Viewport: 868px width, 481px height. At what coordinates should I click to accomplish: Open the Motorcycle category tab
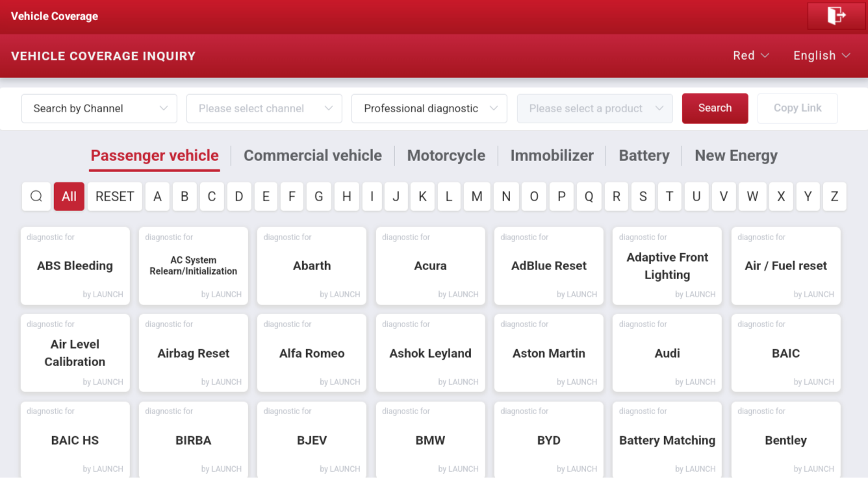pos(446,156)
